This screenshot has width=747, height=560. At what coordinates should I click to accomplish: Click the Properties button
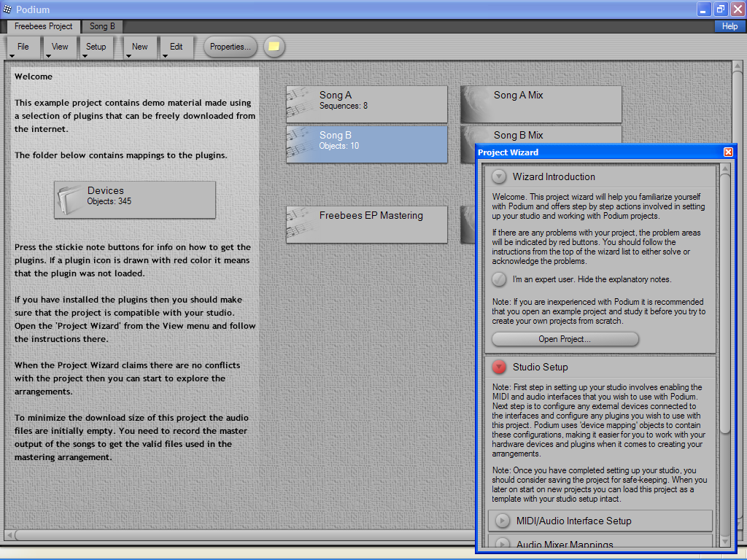pyautogui.click(x=230, y=47)
